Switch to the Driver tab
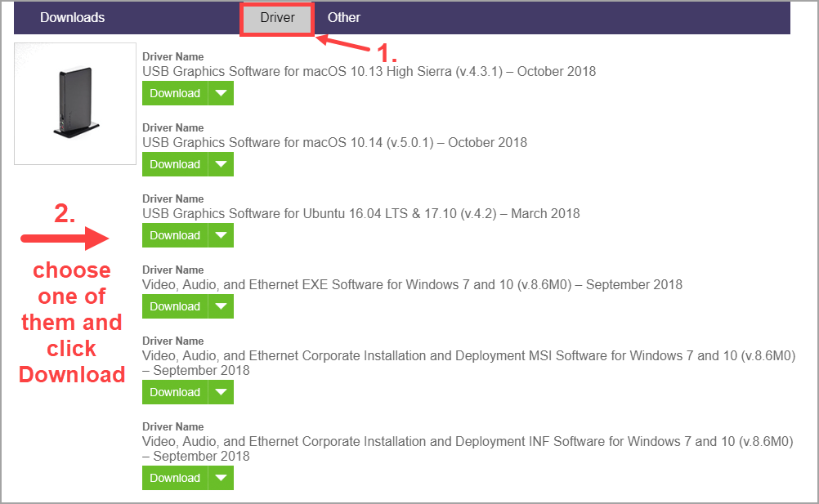The width and height of the screenshot is (819, 504). pyautogui.click(x=276, y=17)
